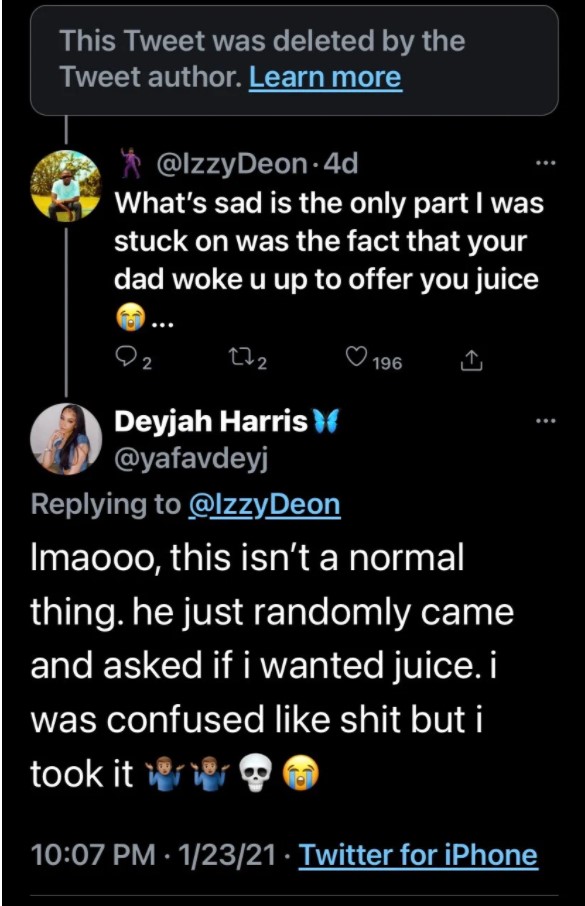Click the Twitter for iPhone link
Screen dimensions: 585x906
click(x=418, y=855)
